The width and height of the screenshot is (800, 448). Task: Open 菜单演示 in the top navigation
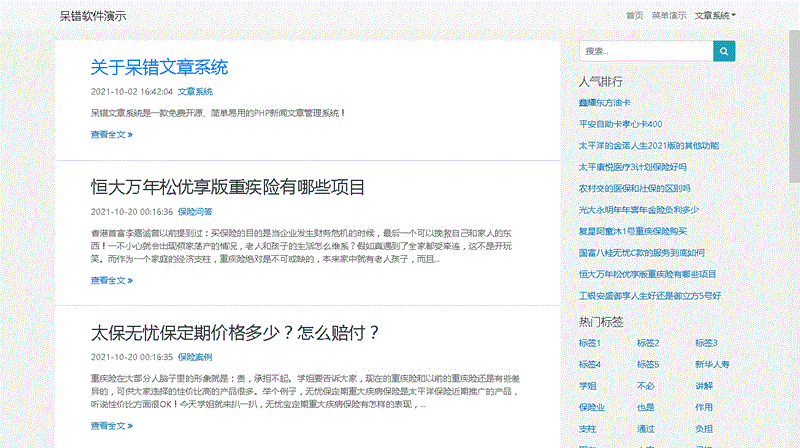pyautogui.click(x=669, y=16)
